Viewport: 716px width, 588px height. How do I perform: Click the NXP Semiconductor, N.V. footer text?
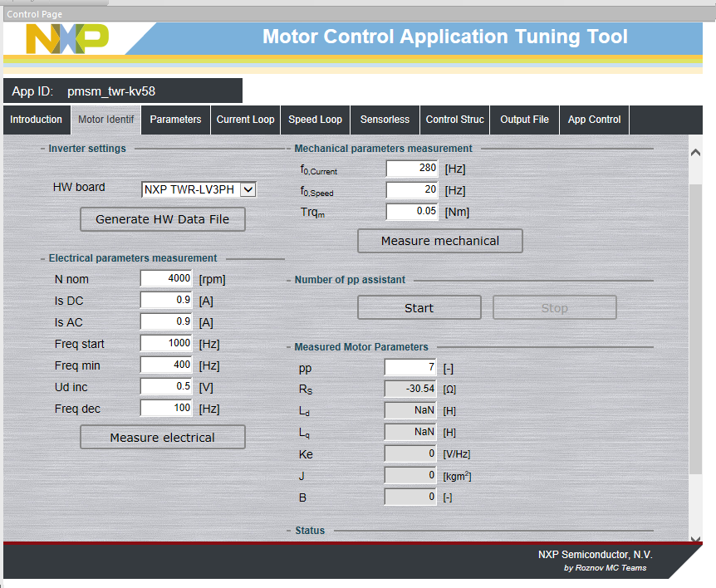[595, 555]
